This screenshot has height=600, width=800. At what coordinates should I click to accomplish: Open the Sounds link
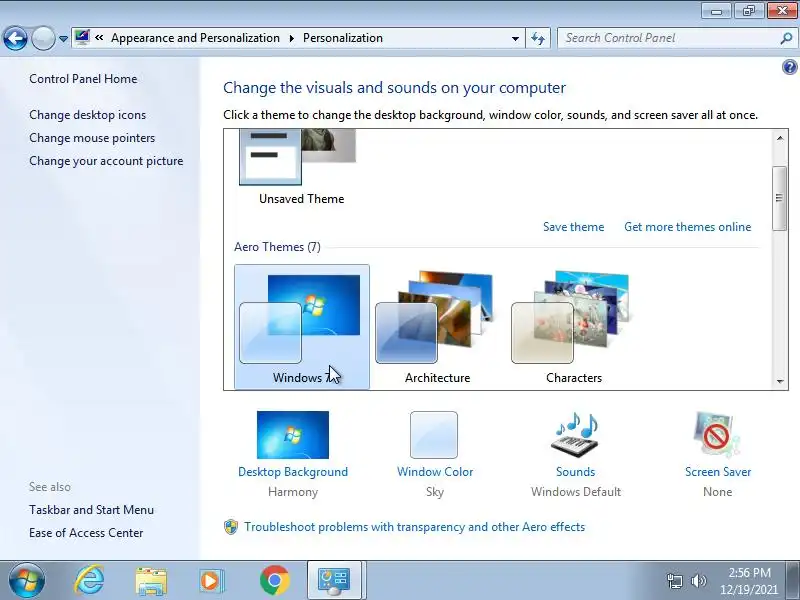[575, 472]
